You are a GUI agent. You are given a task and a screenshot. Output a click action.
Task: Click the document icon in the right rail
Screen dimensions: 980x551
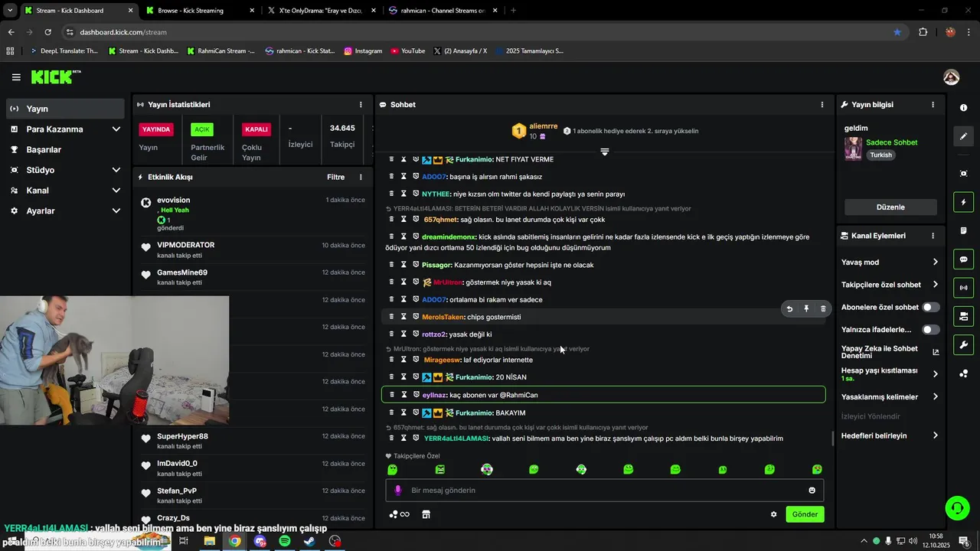[964, 230]
